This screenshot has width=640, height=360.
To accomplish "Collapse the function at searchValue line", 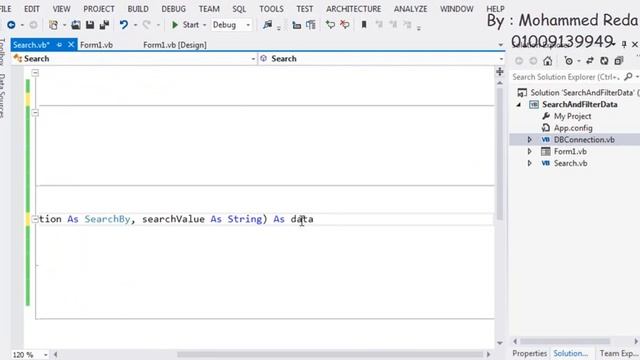I will click(x=35, y=219).
